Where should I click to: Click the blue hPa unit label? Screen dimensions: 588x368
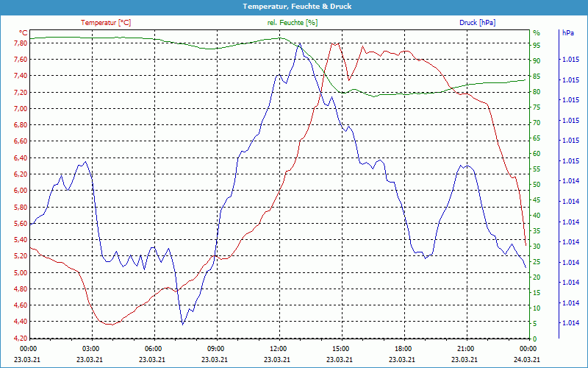pos(568,33)
